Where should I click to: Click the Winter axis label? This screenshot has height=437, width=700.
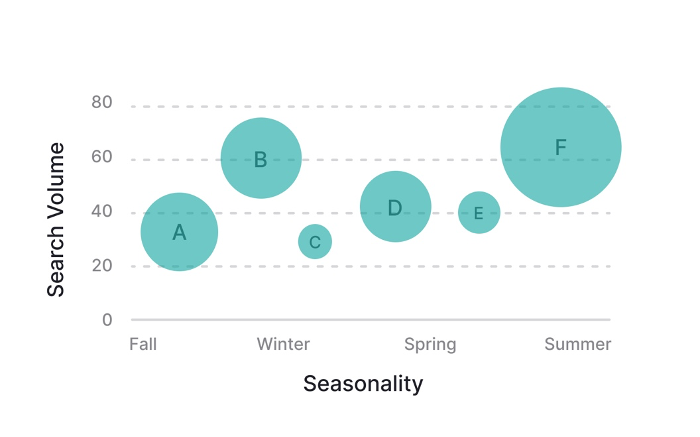click(x=283, y=344)
